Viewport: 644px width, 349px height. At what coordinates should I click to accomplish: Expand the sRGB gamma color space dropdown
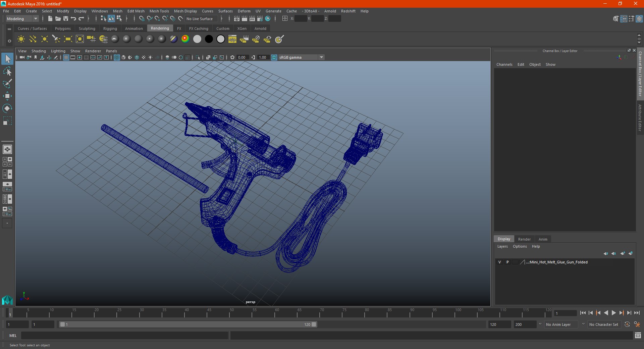point(321,57)
